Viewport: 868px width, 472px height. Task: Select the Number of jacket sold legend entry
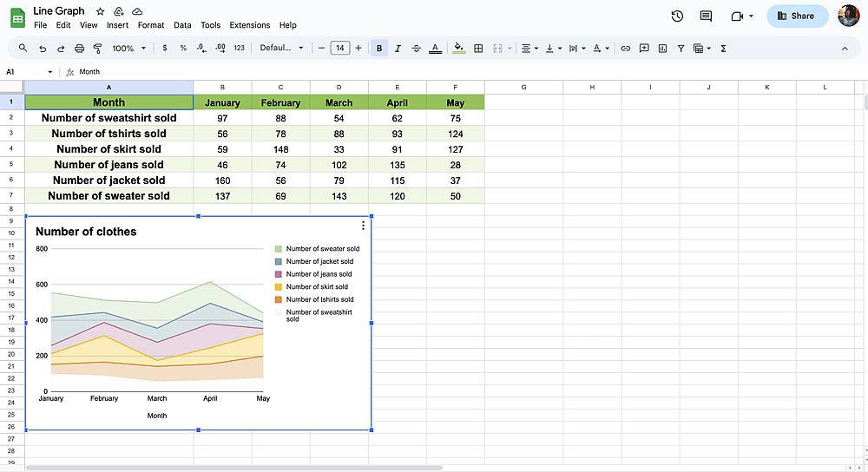(x=314, y=261)
